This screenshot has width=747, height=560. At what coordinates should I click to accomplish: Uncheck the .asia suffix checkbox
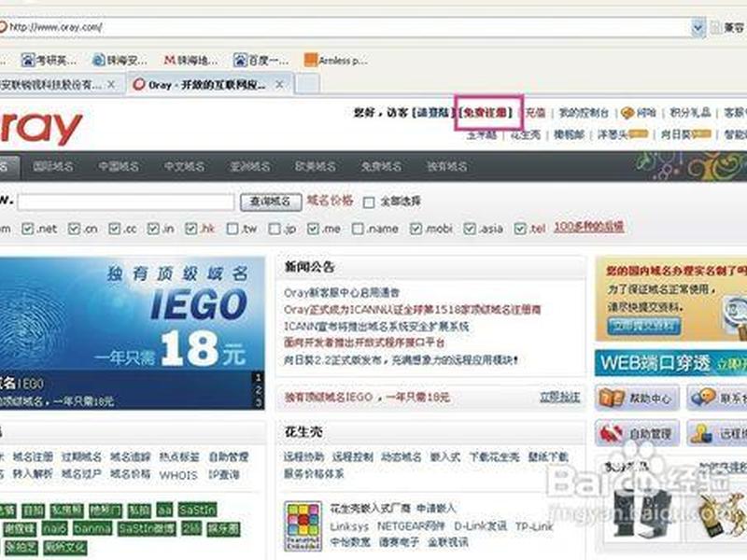(470, 229)
